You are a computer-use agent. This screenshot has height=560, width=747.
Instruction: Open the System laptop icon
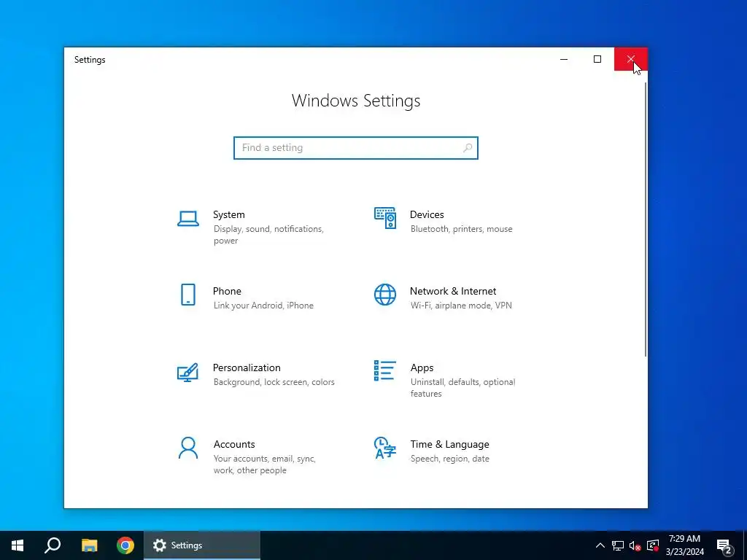(187, 219)
